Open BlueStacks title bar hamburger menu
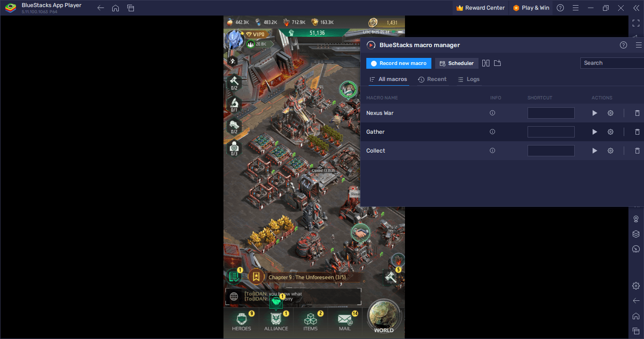The width and height of the screenshot is (644, 339). tap(575, 8)
